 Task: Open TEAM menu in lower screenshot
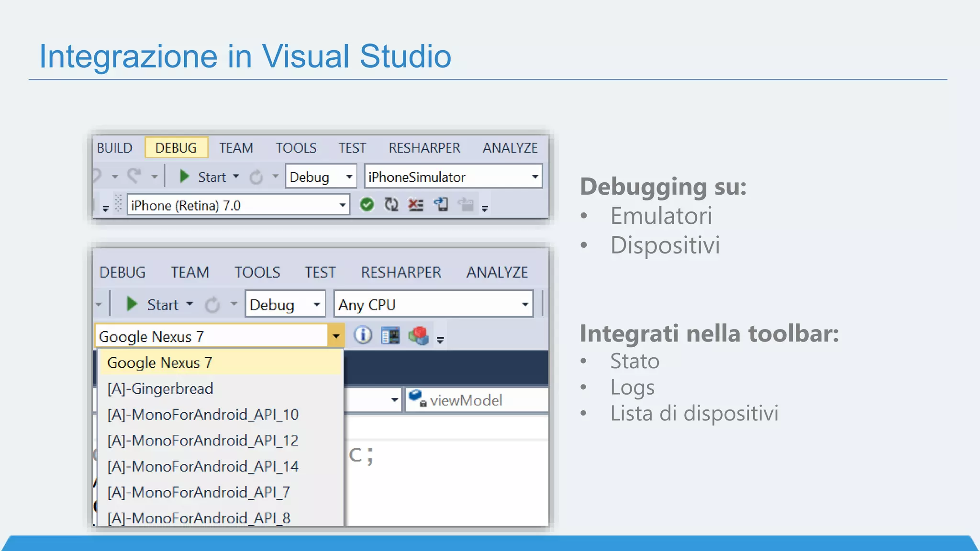pyautogui.click(x=190, y=272)
